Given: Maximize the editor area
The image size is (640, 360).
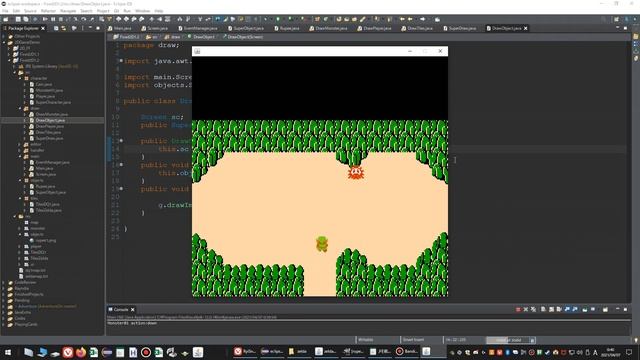Looking at the screenshot, I should 625,28.
